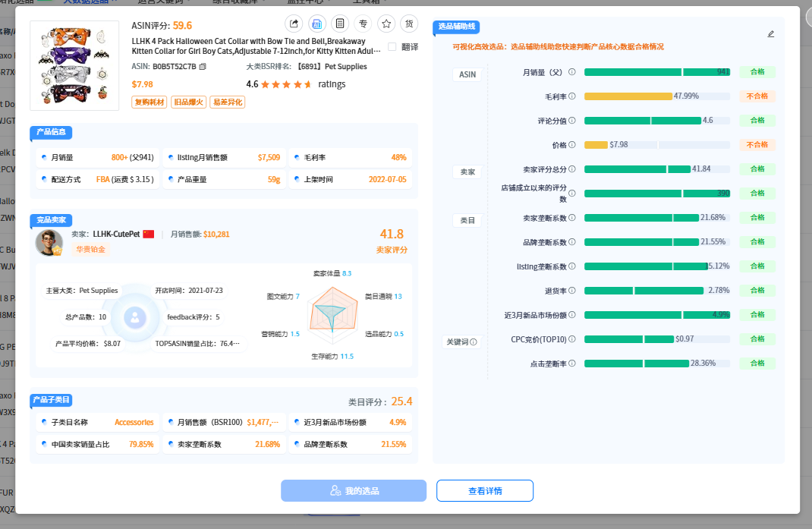Click the seller ability radar chart
This screenshot has width=812, height=529.
point(332,315)
